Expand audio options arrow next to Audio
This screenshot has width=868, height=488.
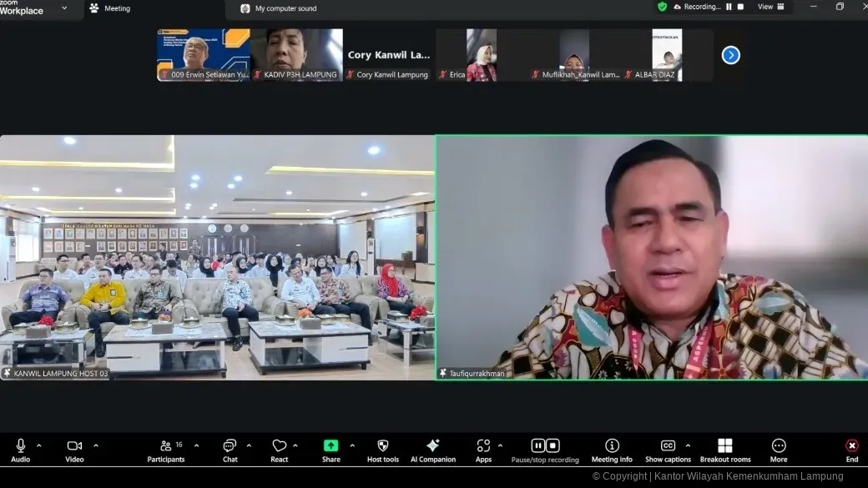(38, 445)
